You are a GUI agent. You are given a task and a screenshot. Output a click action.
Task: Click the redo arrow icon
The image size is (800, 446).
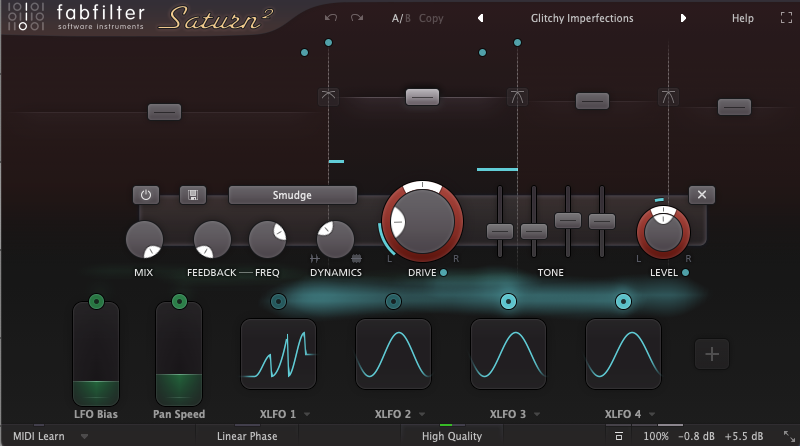357,18
